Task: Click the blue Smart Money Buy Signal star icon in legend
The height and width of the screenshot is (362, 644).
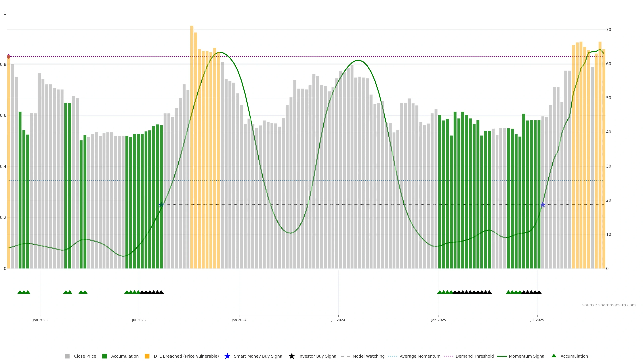Action: (x=227, y=356)
